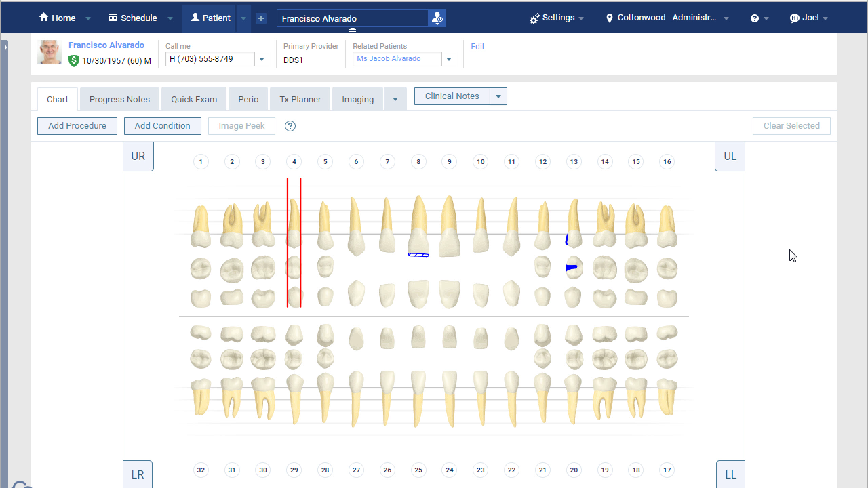Click the green insurance shield icon
Viewport: 868px width, 488px height.
74,60
